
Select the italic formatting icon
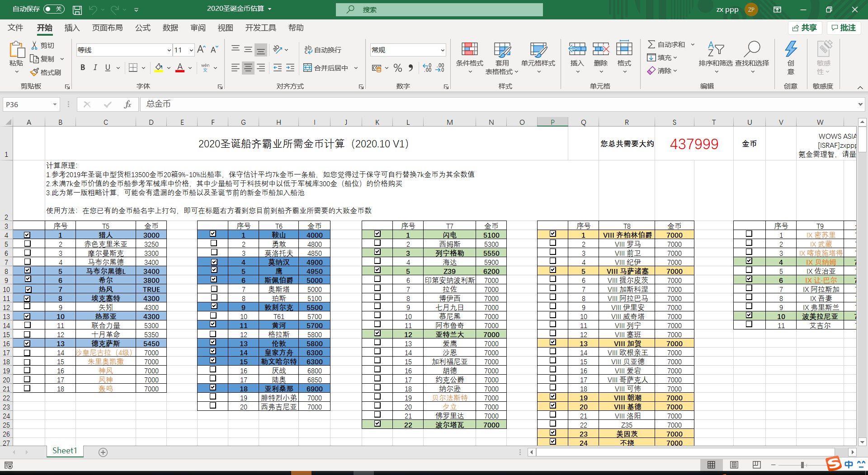(95, 67)
